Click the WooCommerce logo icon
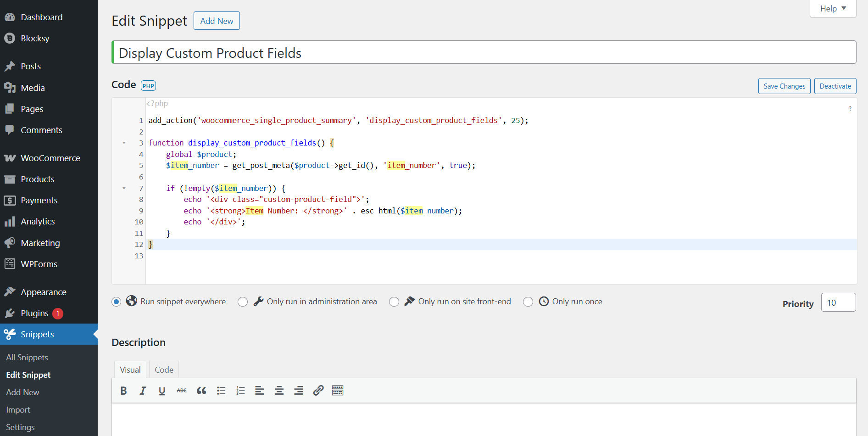Image resolution: width=868 pixels, height=436 pixels. click(x=10, y=158)
